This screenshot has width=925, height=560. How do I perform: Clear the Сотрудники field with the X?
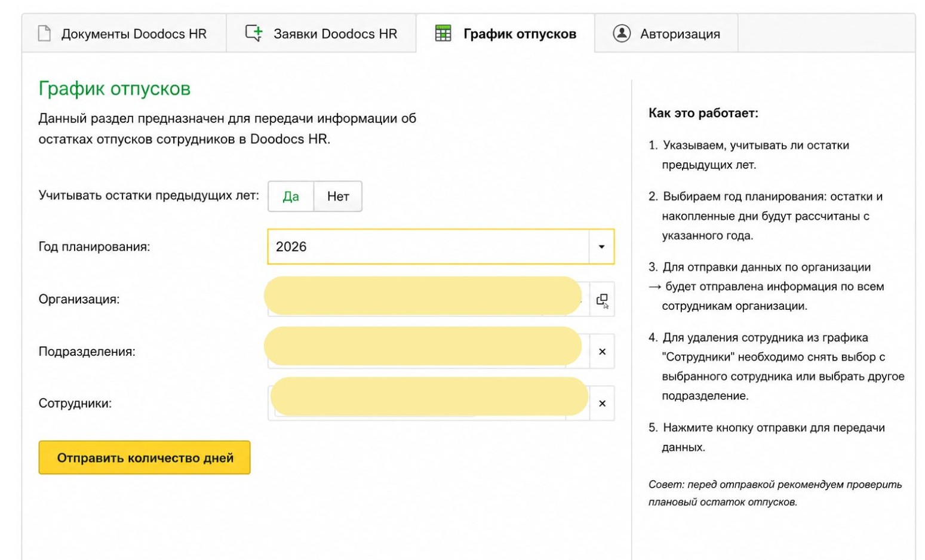[x=602, y=404]
